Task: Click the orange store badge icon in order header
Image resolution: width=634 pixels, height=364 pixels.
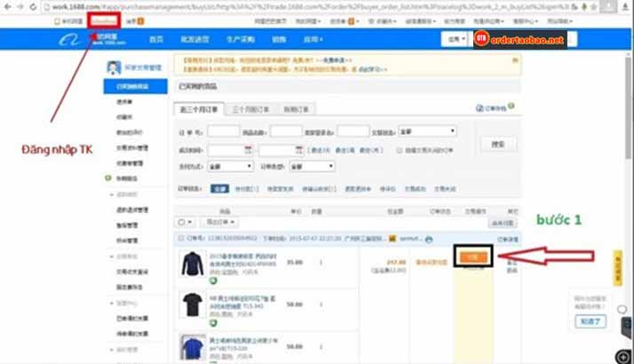Action: [x=392, y=239]
